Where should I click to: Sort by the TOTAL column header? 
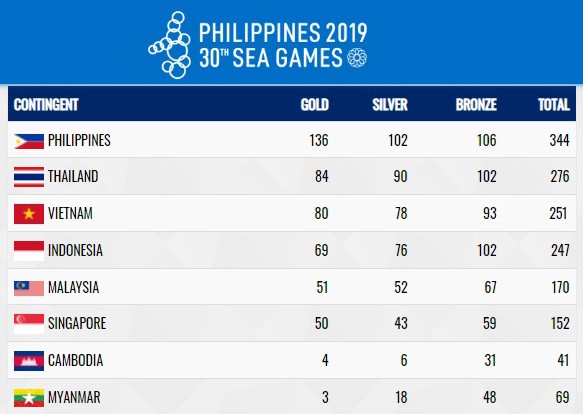pos(554,105)
